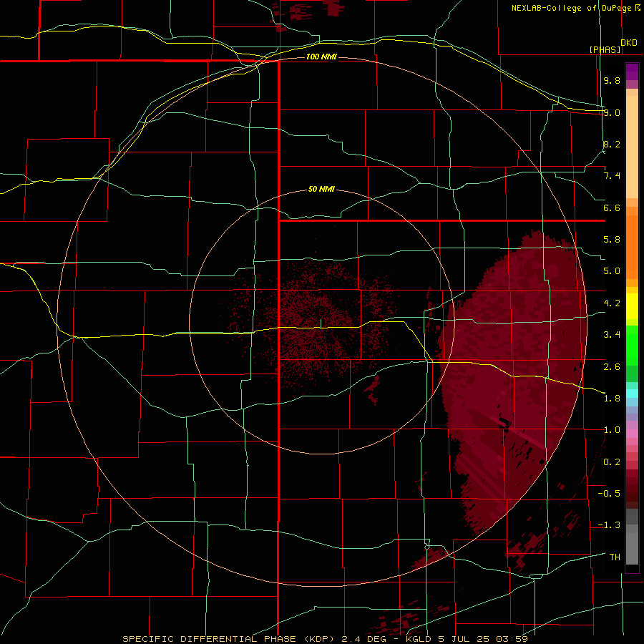Click the -0.5 value on the scale
The height and width of the screenshot is (644, 644).
609,494
